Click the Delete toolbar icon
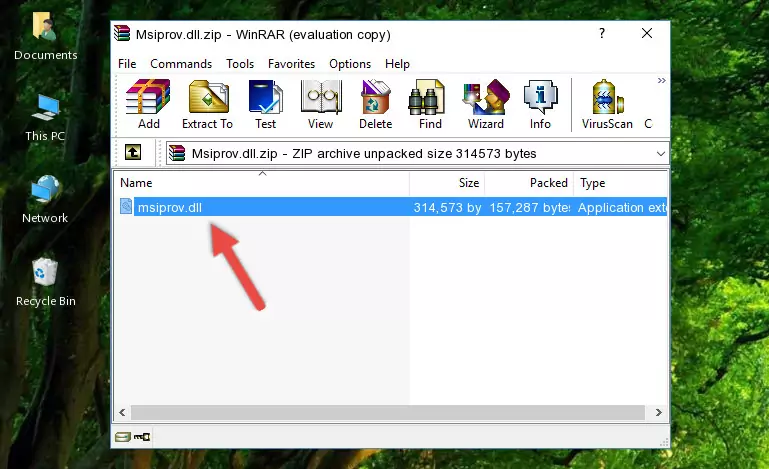 tap(376, 104)
